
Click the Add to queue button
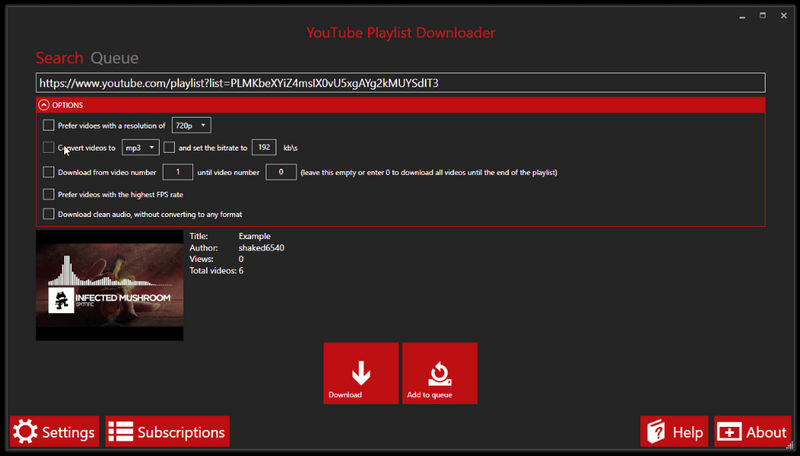[x=440, y=373]
